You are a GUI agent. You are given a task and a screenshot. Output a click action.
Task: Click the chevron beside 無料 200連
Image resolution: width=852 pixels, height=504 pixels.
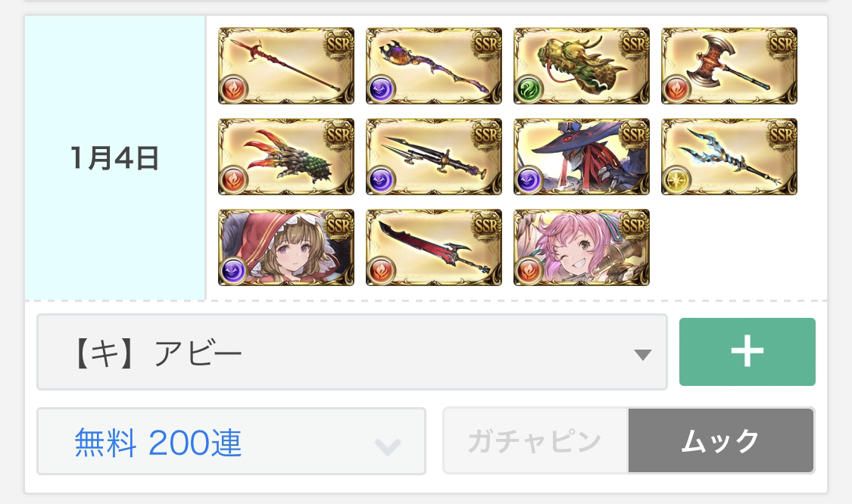pos(388,446)
